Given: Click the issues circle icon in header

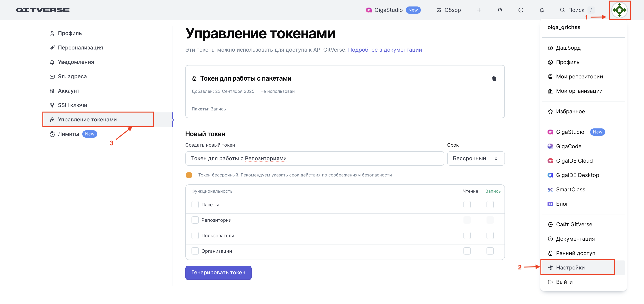Looking at the screenshot, I should coord(521,10).
